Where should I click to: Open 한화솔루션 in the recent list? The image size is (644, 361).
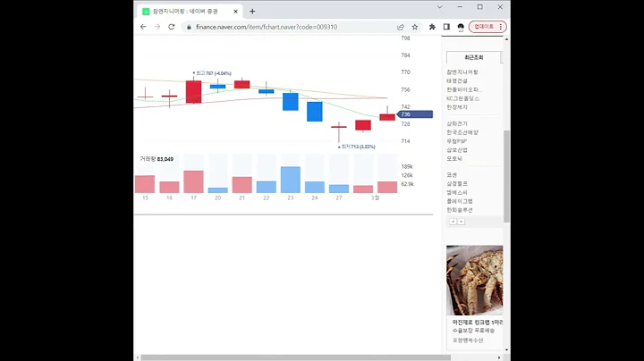[x=459, y=210]
